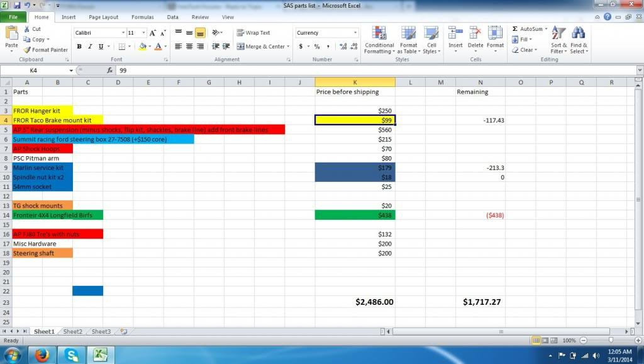Image resolution: width=644 pixels, height=364 pixels.
Task: Click the zoom slider handle
Action: (x=611, y=341)
